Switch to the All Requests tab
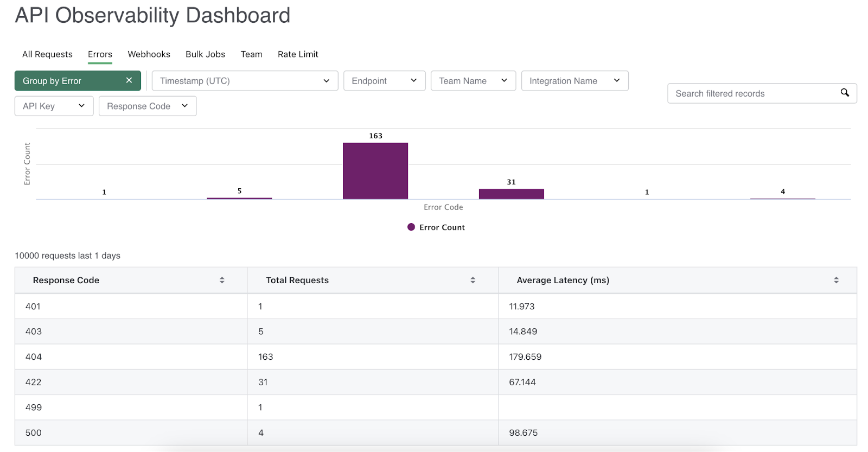 pyautogui.click(x=47, y=54)
